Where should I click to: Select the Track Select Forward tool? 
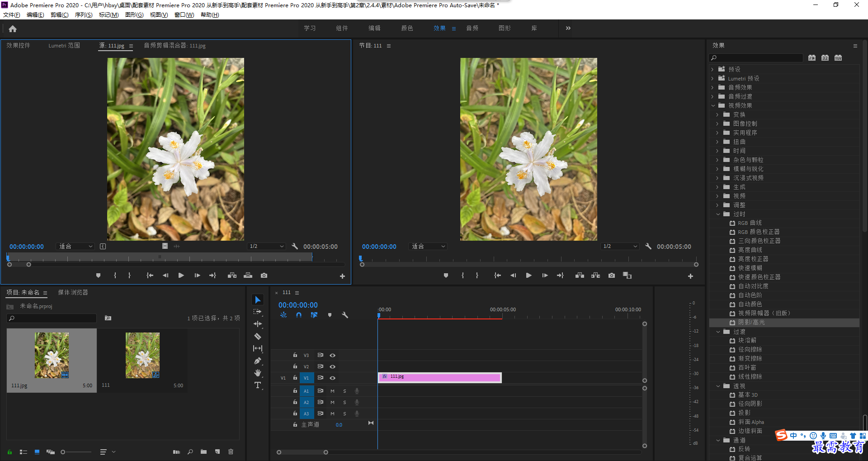coord(258,312)
